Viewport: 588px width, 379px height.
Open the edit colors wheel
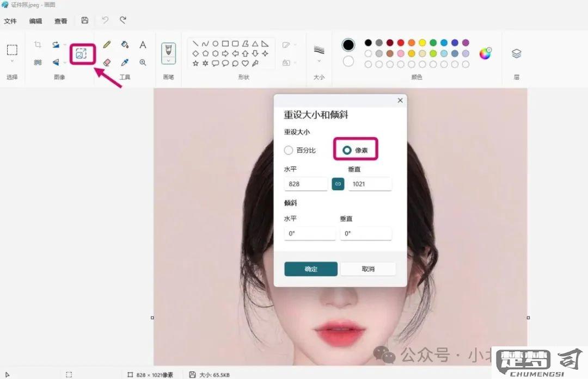[485, 53]
